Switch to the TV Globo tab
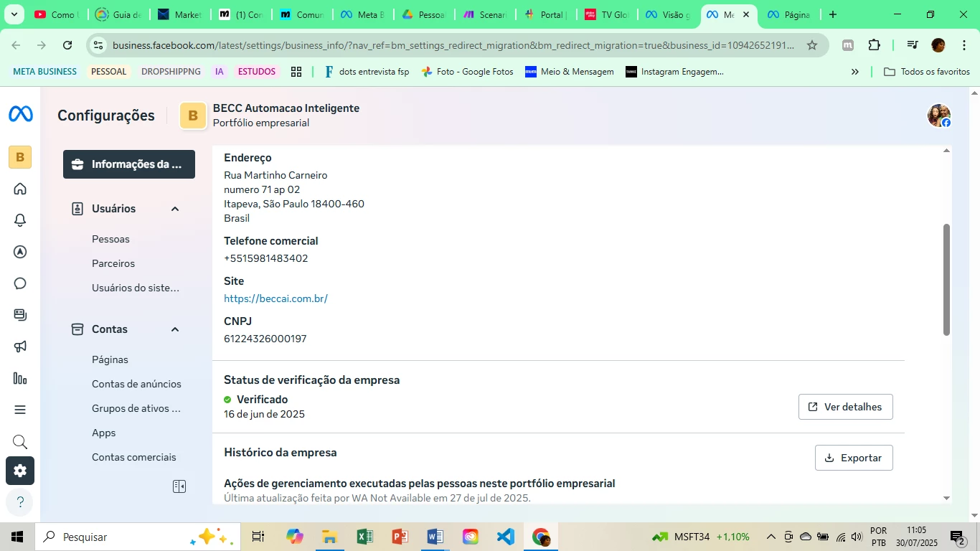The image size is (980, 551). (606, 14)
